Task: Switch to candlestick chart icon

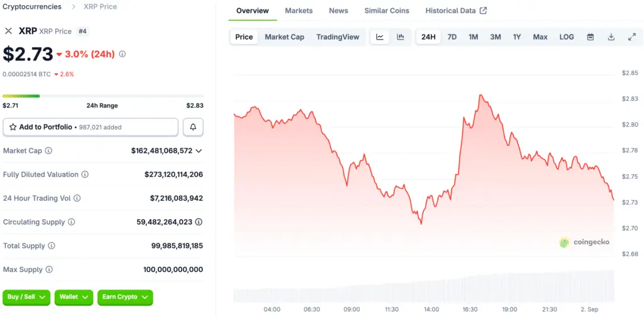Action: coord(401,37)
